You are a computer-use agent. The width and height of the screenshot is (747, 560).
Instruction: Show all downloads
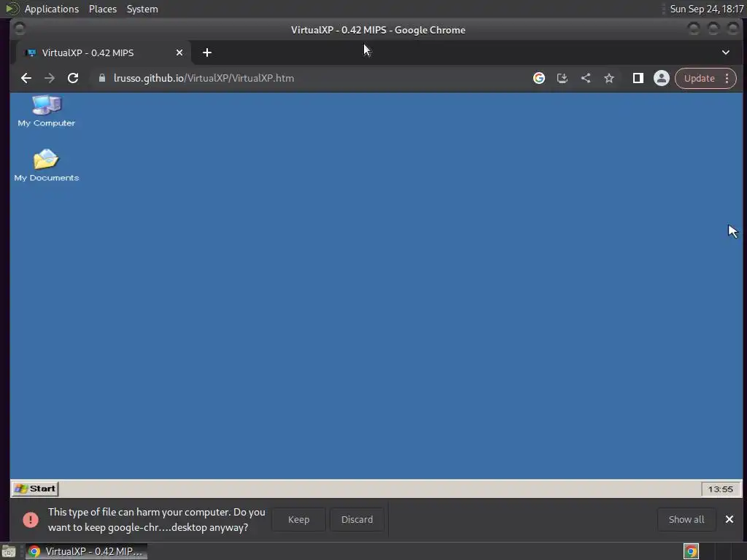(686, 519)
